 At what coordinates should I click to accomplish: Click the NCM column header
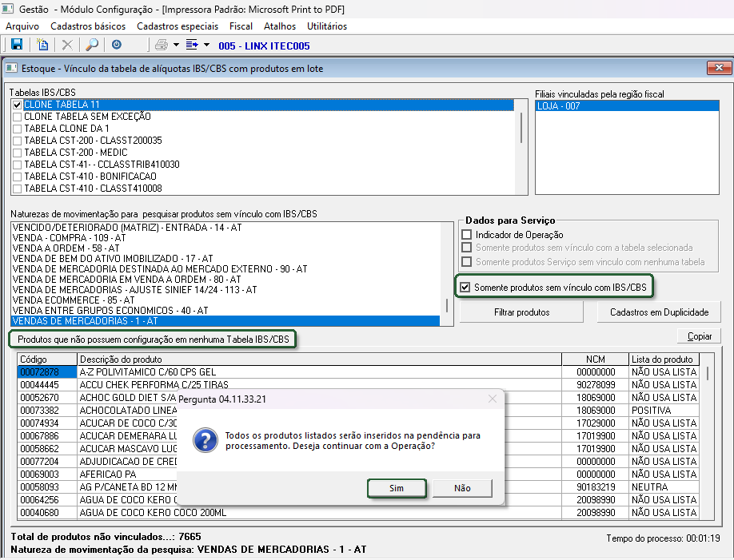tap(595, 359)
